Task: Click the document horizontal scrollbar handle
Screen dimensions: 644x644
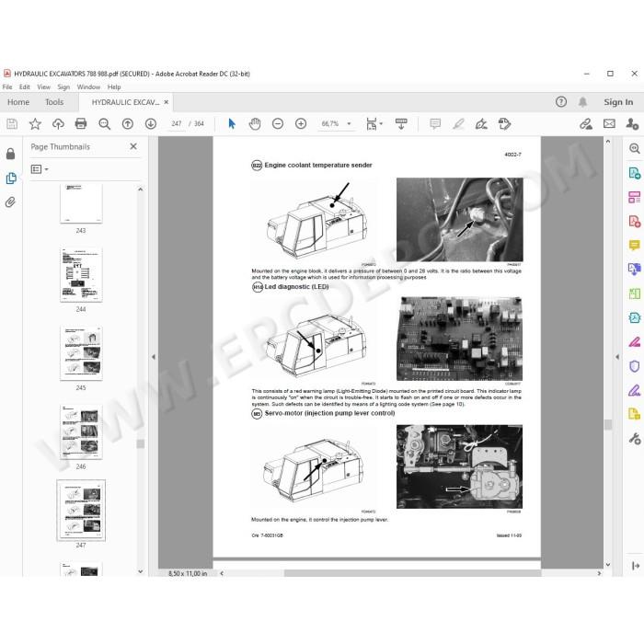Action: pos(412,573)
